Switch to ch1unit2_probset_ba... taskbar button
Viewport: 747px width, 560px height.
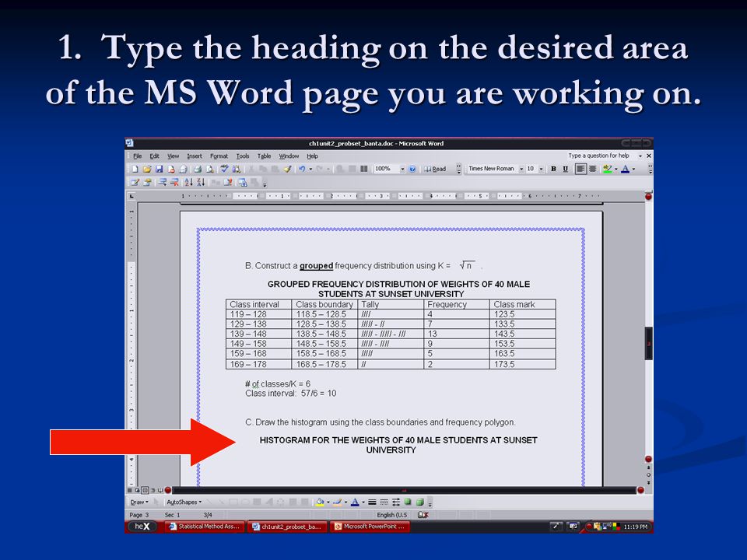pos(287,527)
